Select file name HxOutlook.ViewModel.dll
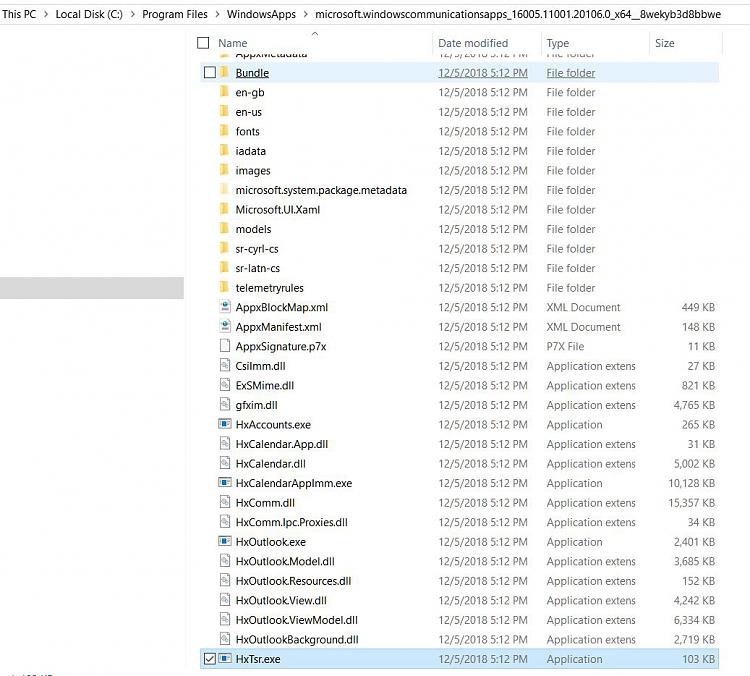This screenshot has height=676, width=750. point(297,620)
